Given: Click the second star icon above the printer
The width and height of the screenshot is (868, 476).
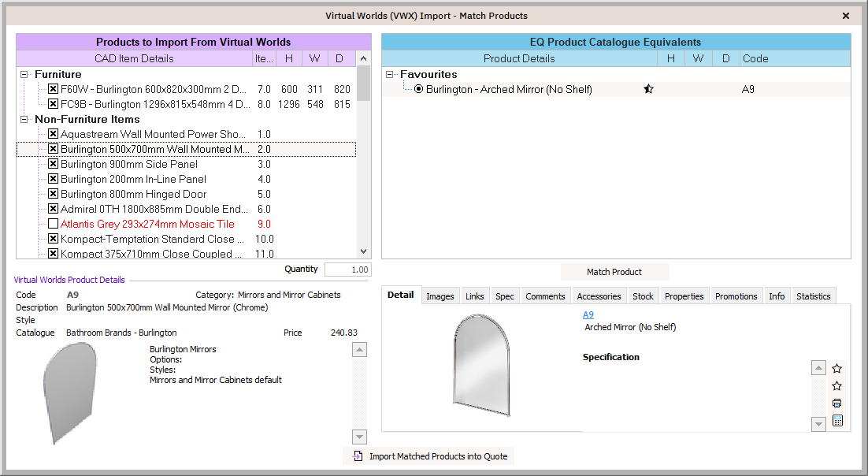Looking at the screenshot, I should [836, 386].
